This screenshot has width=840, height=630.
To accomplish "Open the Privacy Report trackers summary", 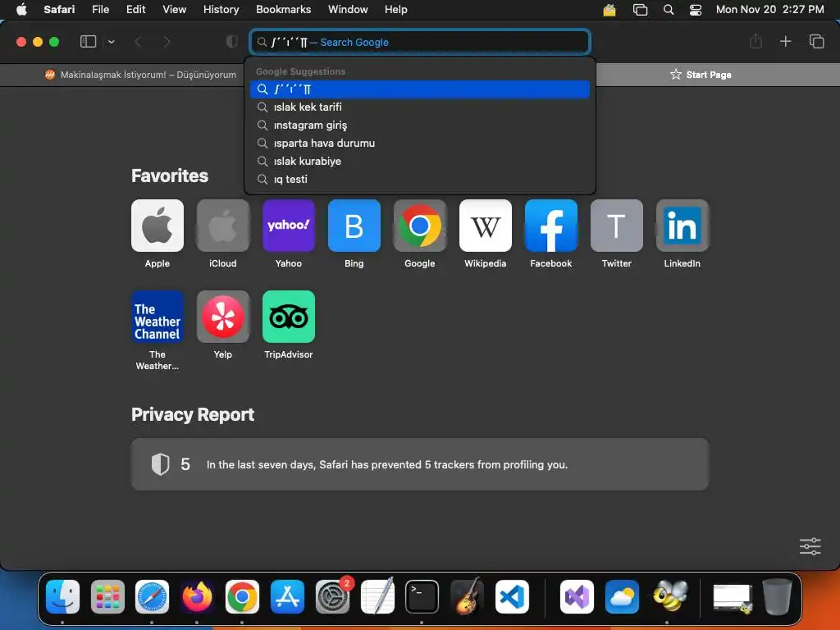I will point(420,464).
